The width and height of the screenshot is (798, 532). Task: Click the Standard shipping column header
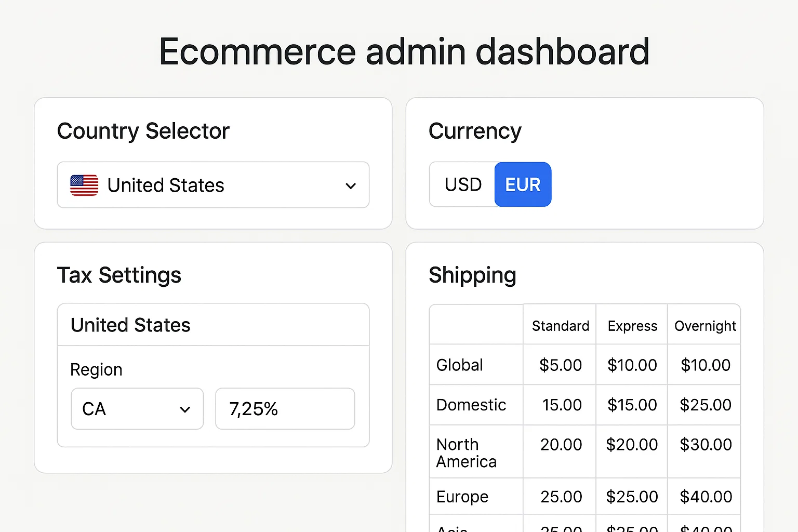click(560, 326)
